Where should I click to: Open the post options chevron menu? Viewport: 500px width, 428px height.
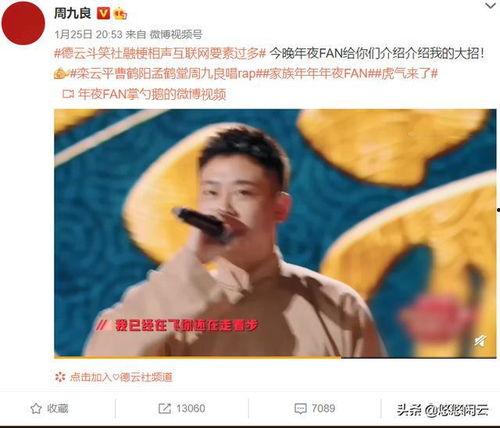pos(491,6)
